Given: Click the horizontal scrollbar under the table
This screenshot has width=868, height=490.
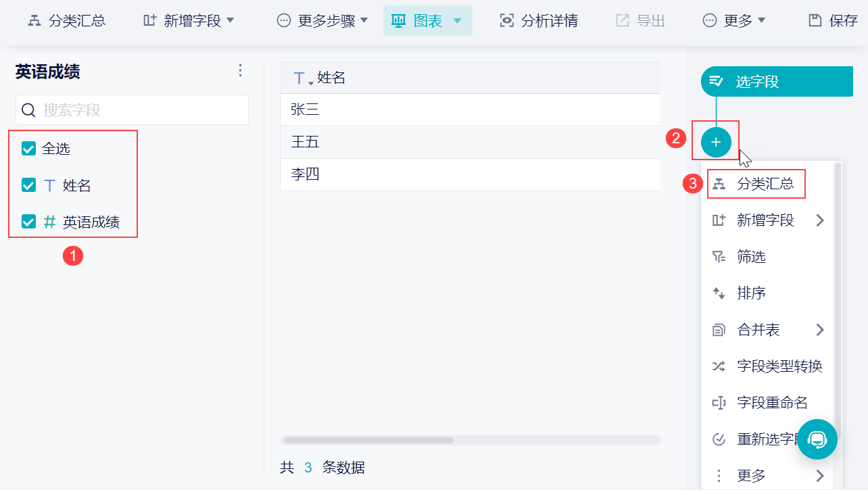Looking at the screenshot, I should point(369,440).
